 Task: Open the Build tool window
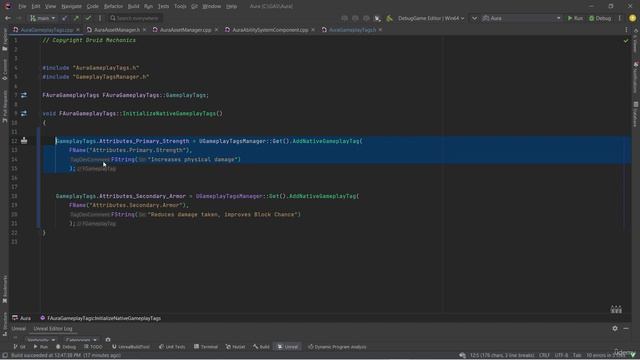tap(261, 347)
